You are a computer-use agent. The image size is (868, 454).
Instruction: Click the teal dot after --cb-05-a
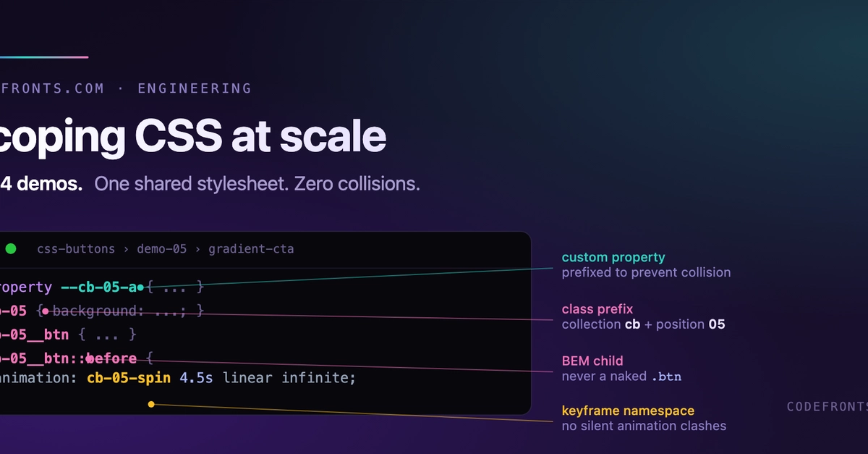click(x=140, y=287)
